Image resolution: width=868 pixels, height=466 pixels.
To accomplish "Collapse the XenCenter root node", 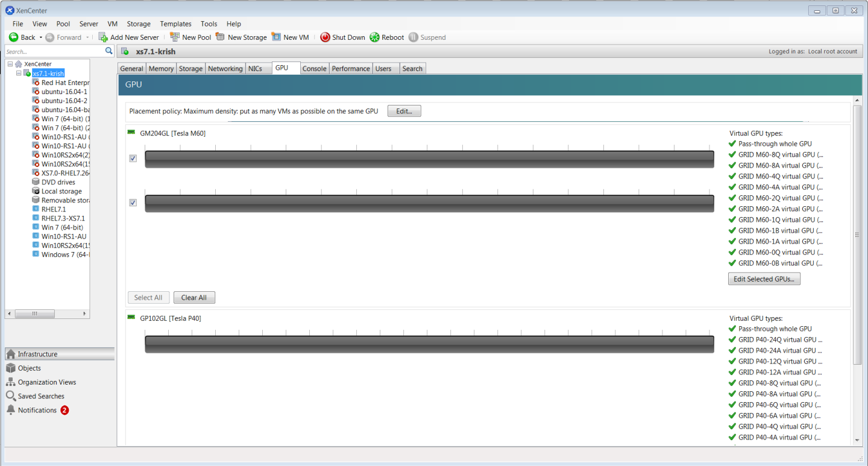I will pyautogui.click(x=11, y=64).
